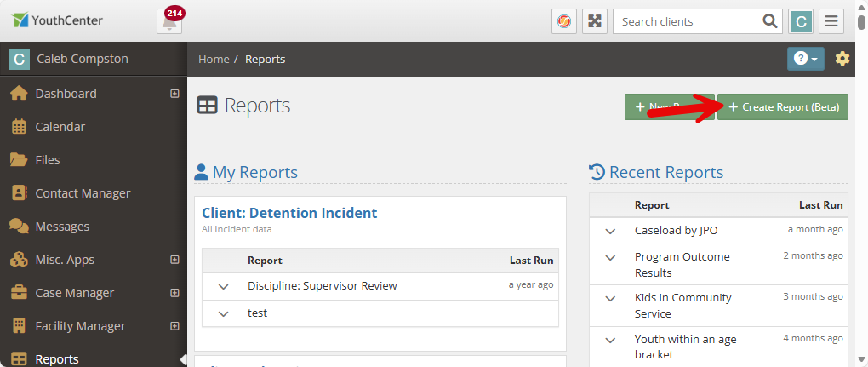Open the help question mark dropdown
The image size is (868, 367).
click(x=805, y=59)
